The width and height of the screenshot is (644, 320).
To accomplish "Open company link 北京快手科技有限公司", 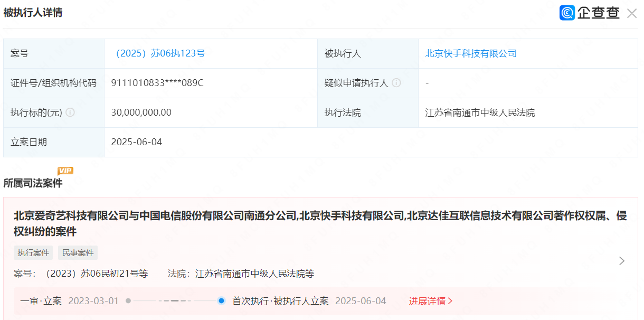I will pyautogui.click(x=471, y=53).
